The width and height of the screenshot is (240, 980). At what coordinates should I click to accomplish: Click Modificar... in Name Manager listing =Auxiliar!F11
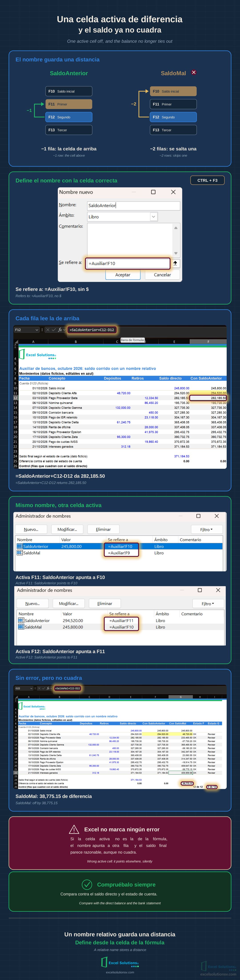click(x=69, y=603)
